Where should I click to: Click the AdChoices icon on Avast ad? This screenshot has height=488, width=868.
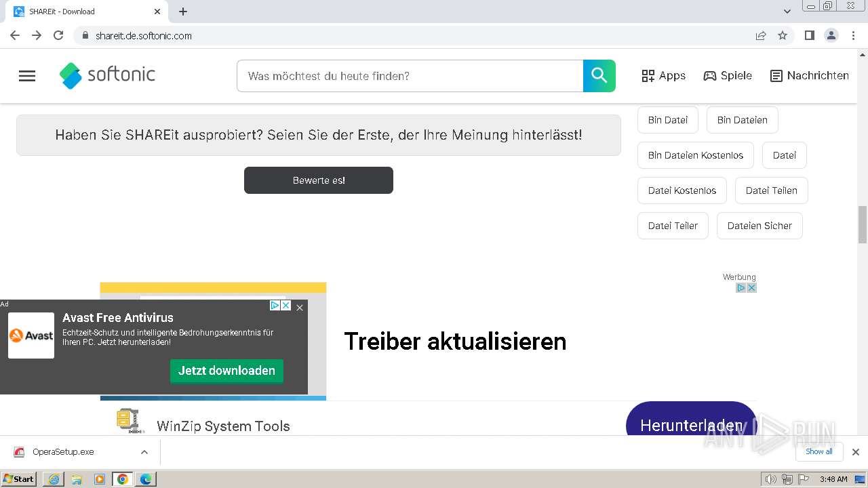click(275, 306)
